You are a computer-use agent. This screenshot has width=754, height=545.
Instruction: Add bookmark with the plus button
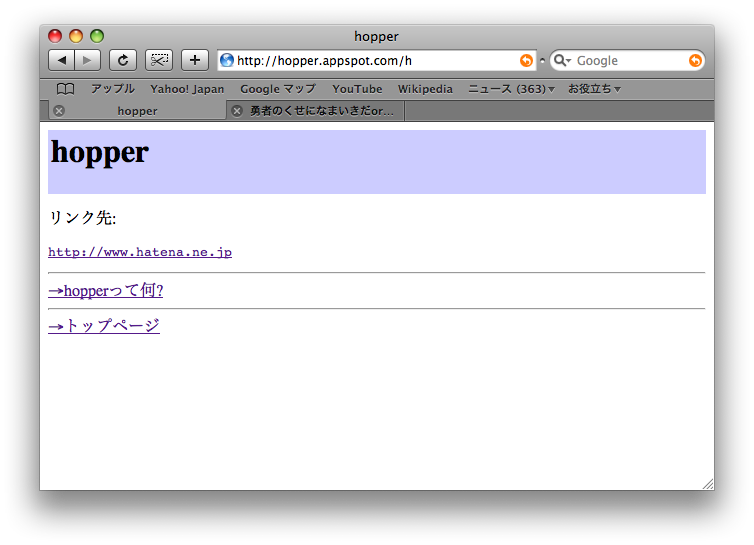coord(195,60)
